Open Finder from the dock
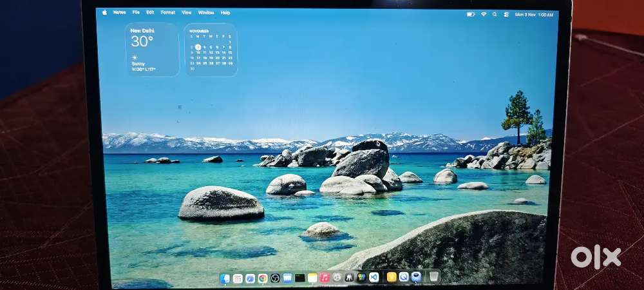Screen dimensions: 644x290 click(225, 278)
